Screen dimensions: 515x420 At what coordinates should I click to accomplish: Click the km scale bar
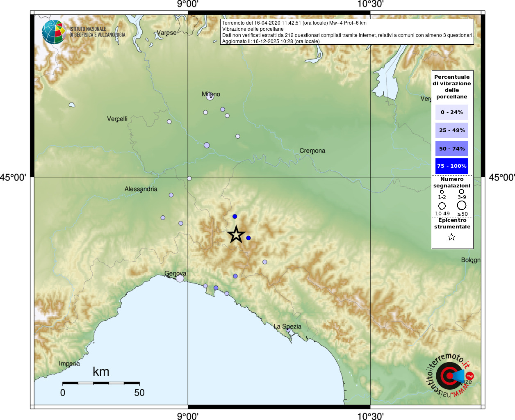tap(101, 383)
